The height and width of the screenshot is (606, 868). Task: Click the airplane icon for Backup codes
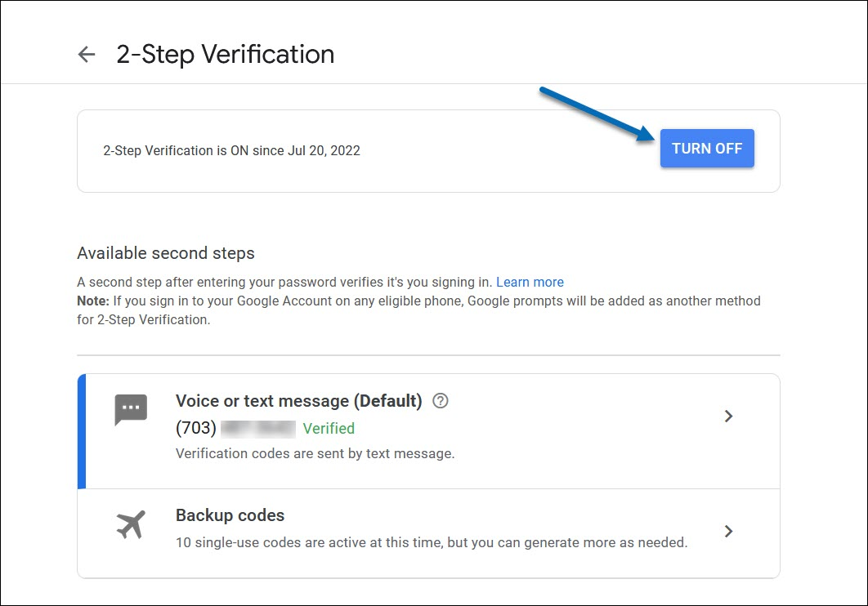point(131,524)
